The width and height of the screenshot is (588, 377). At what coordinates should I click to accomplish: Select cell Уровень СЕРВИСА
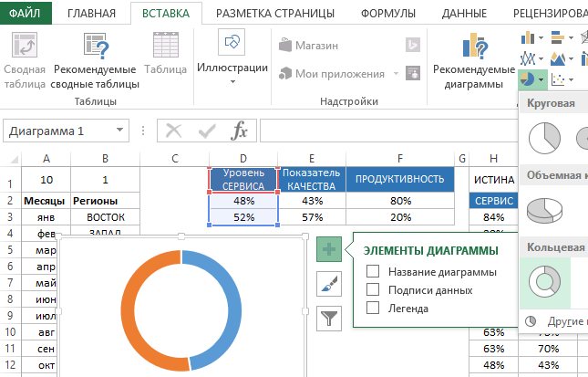point(243,180)
